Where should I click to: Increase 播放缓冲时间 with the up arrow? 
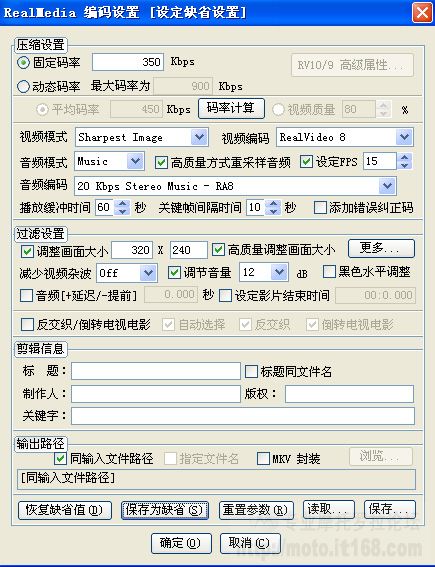point(123,204)
